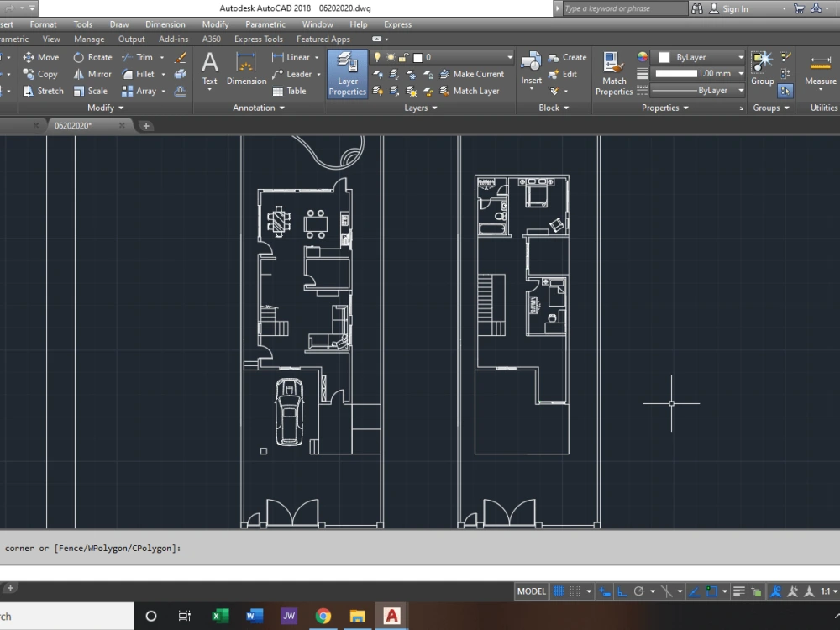Screen dimensions: 840x630
Task: Expand the Modify panel
Action: click(x=106, y=108)
